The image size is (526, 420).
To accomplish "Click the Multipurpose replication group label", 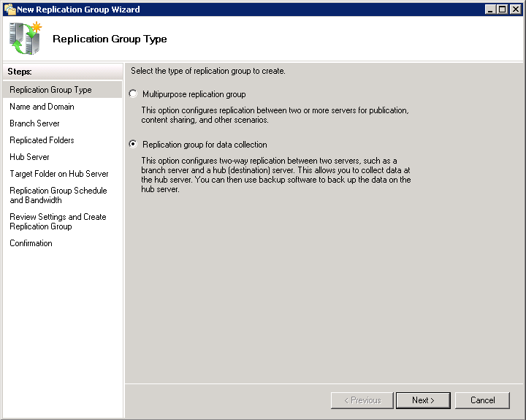I will click(194, 94).
